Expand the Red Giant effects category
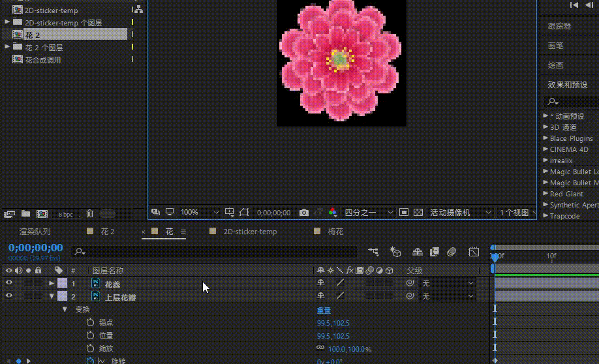 545,193
